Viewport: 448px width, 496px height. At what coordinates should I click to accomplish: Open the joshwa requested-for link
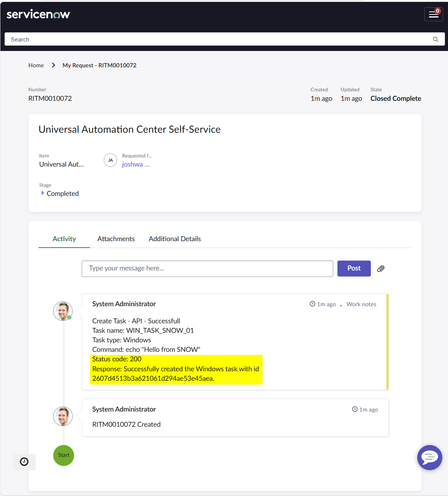pos(136,164)
